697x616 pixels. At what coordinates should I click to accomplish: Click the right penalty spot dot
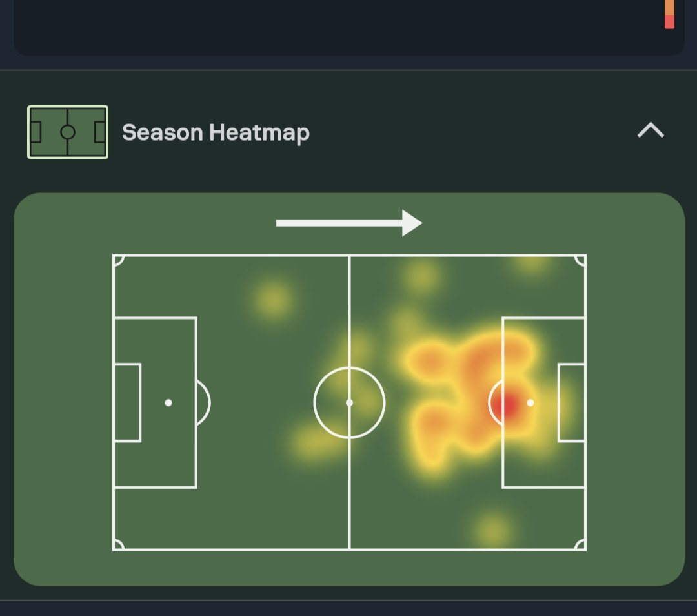click(x=530, y=402)
